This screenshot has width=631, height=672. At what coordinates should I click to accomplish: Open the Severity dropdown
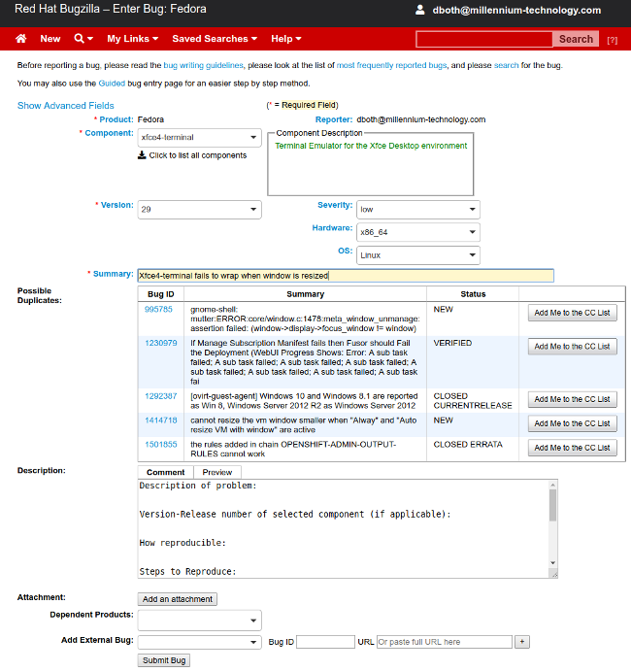click(x=418, y=210)
